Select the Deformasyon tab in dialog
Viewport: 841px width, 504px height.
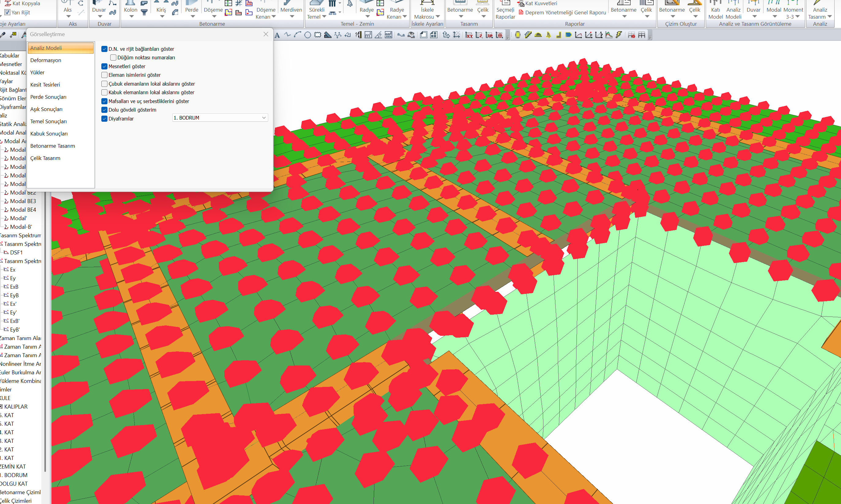click(x=46, y=60)
